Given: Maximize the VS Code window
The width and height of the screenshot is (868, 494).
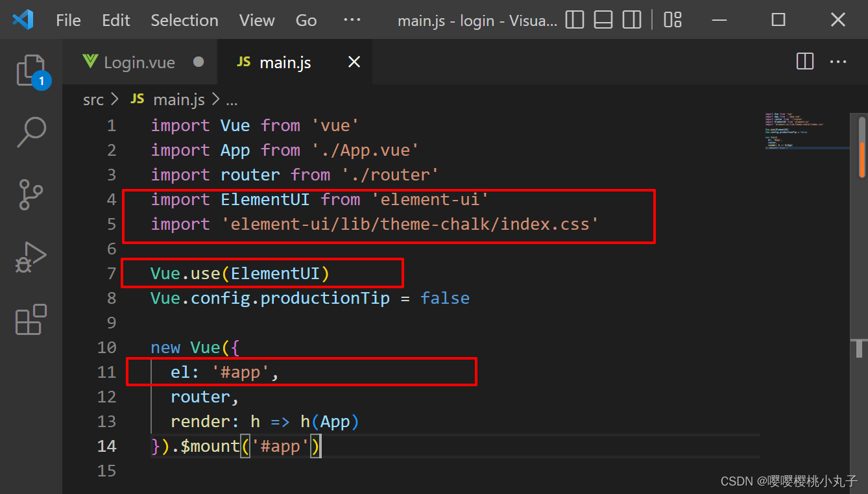Looking at the screenshot, I should pos(778,19).
